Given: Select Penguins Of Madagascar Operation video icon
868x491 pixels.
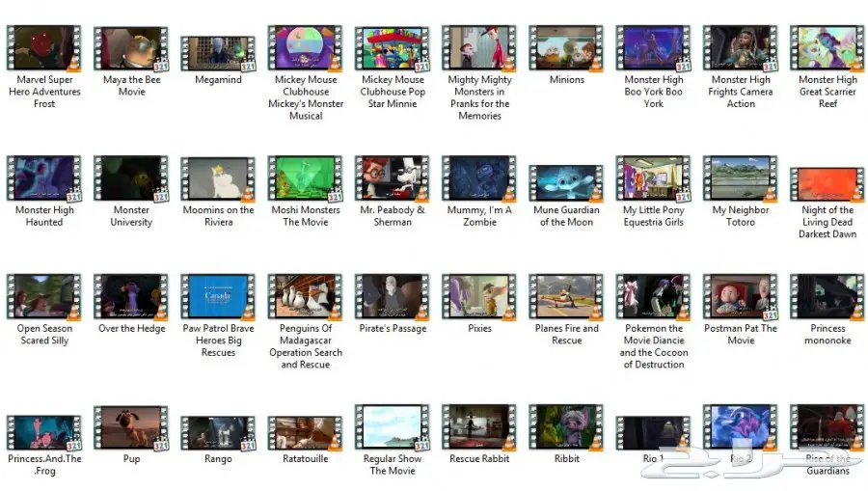Looking at the screenshot, I should pos(305,297).
